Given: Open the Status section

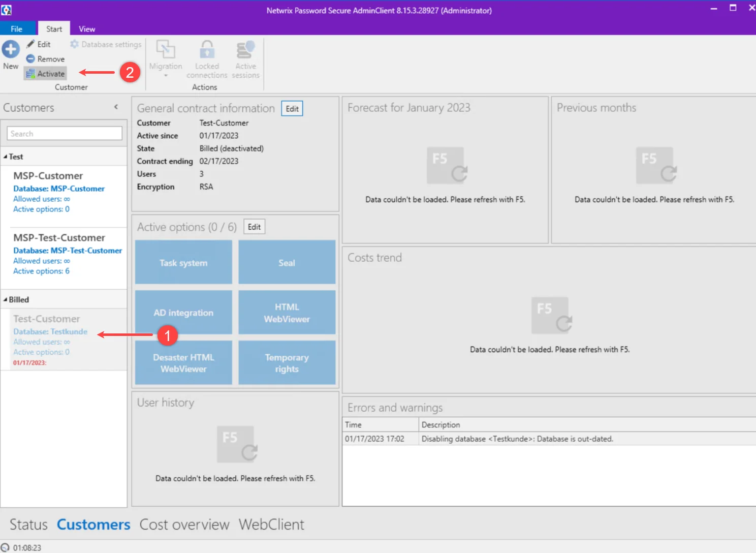Looking at the screenshot, I should click(28, 525).
